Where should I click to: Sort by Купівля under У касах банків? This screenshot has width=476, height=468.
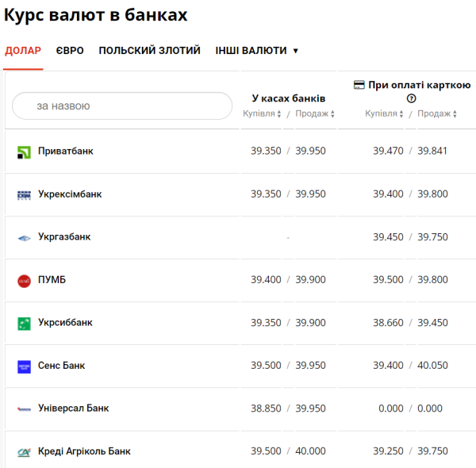[x=262, y=113]
